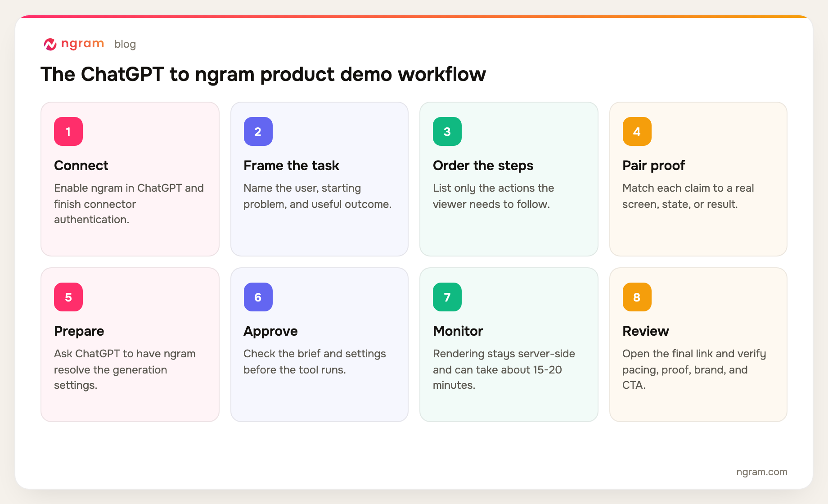
Task: Open the blog label next to ngram
Action: tap(125, 44)
